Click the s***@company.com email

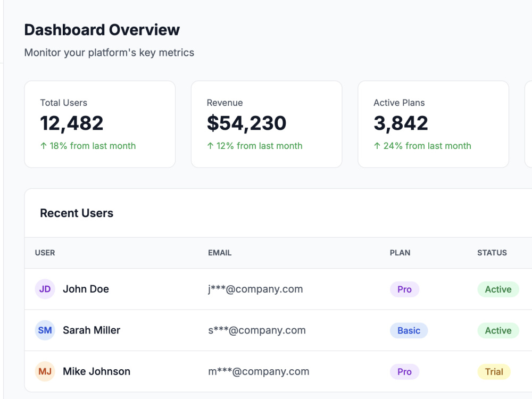pyautogui.click(x=257, y=330)
